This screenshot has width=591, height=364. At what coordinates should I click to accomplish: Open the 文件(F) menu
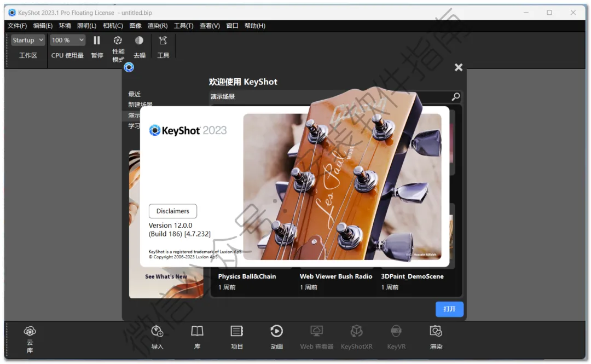pyautogui.click(x=18, y=26)
